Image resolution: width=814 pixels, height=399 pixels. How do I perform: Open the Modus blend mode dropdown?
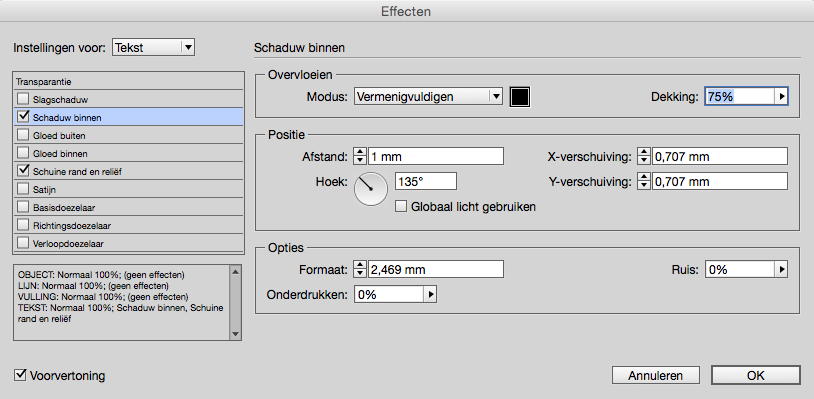point(428,97)
